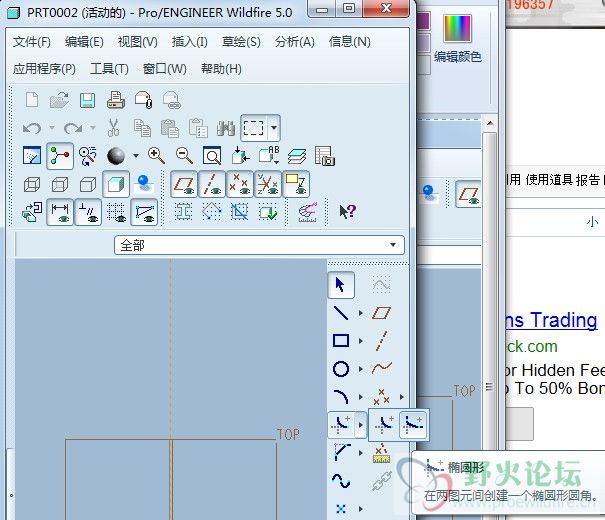Select the arrow pick tool in sketcher
The width and height of the screenshot is (605, 520).
[341, 285]
